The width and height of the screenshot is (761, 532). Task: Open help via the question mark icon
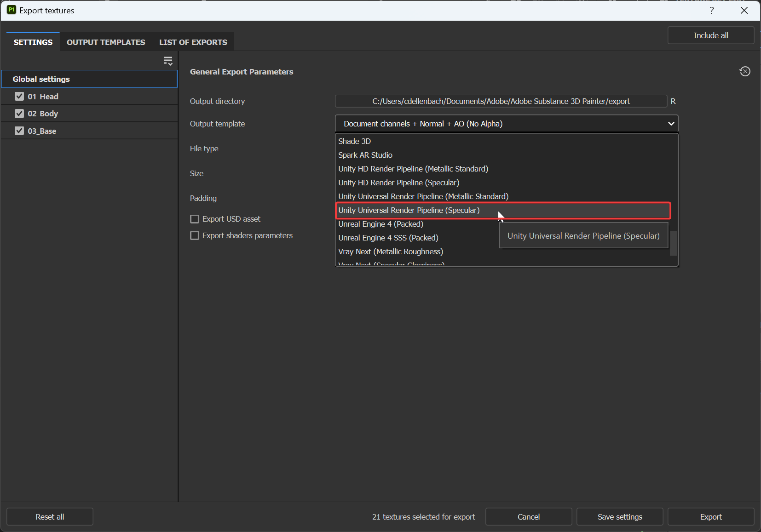pos(711,10)
